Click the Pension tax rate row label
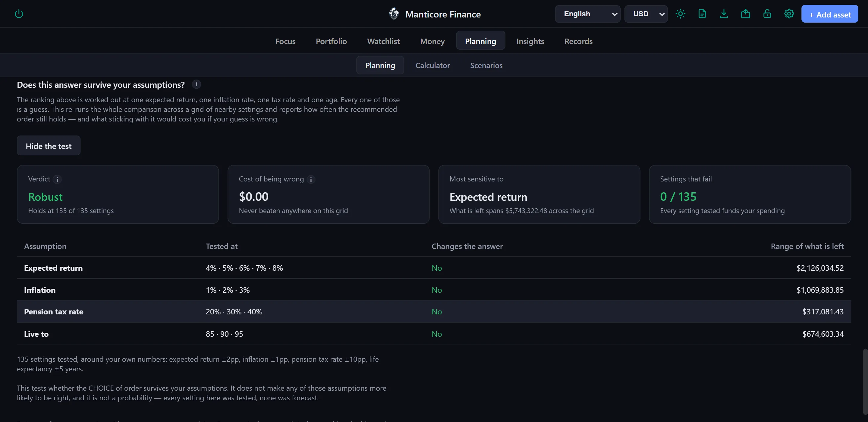This screenshot has height=422, width=868. (54, 311)
